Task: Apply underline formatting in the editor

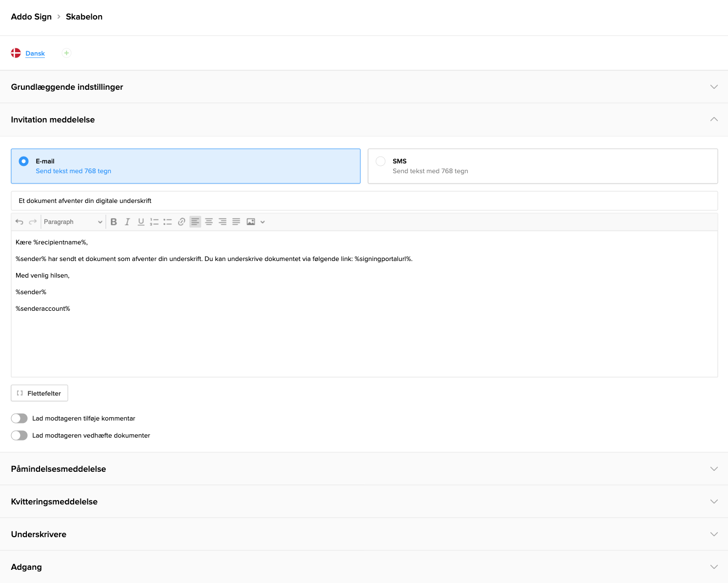Action: [141, 221]
